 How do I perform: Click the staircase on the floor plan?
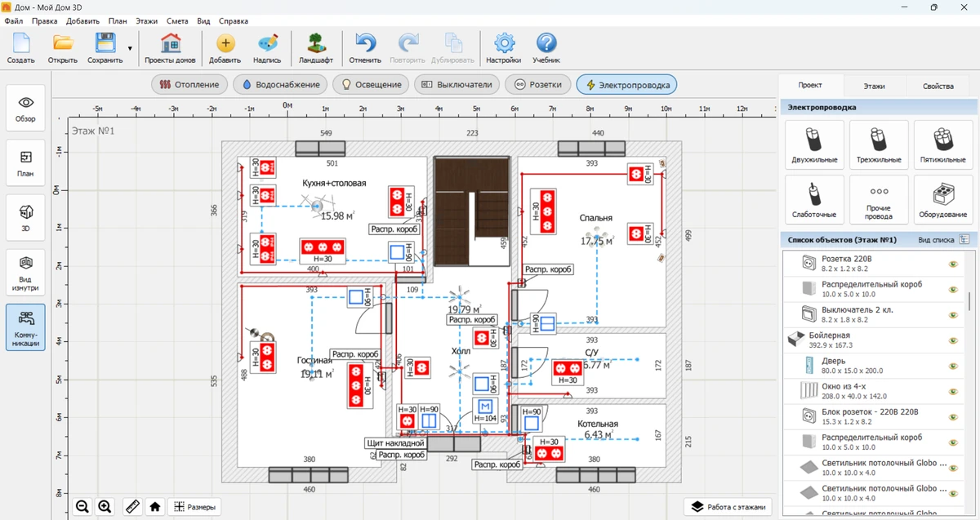(x=470, y=211)
